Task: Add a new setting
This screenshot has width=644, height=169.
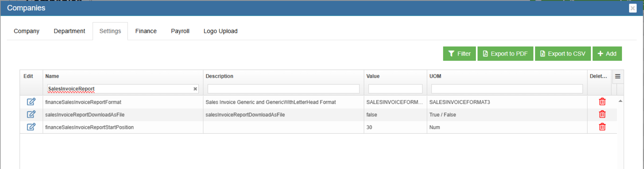Action: 607,54
